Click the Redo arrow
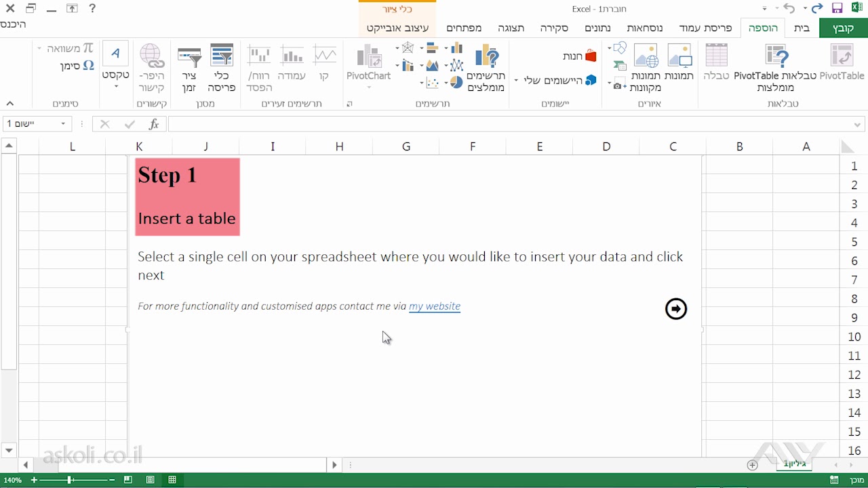868x488 pixels. pyautogui.click(x=816, y=9)
